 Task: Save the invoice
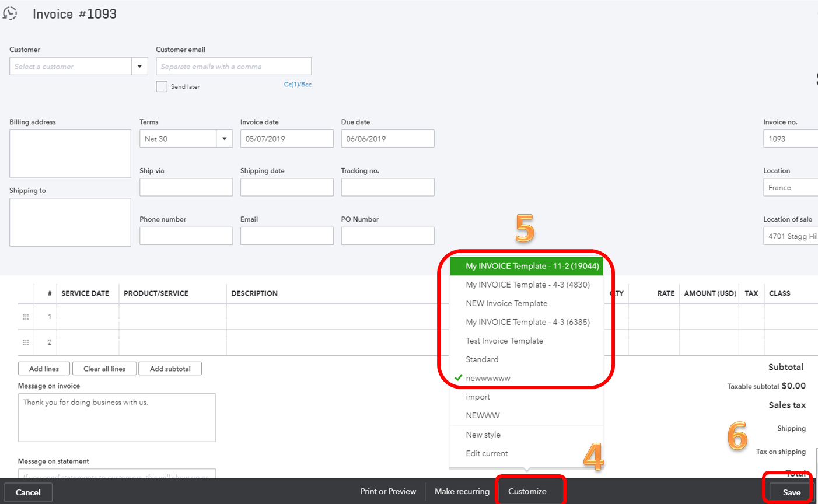pos(791,492)
